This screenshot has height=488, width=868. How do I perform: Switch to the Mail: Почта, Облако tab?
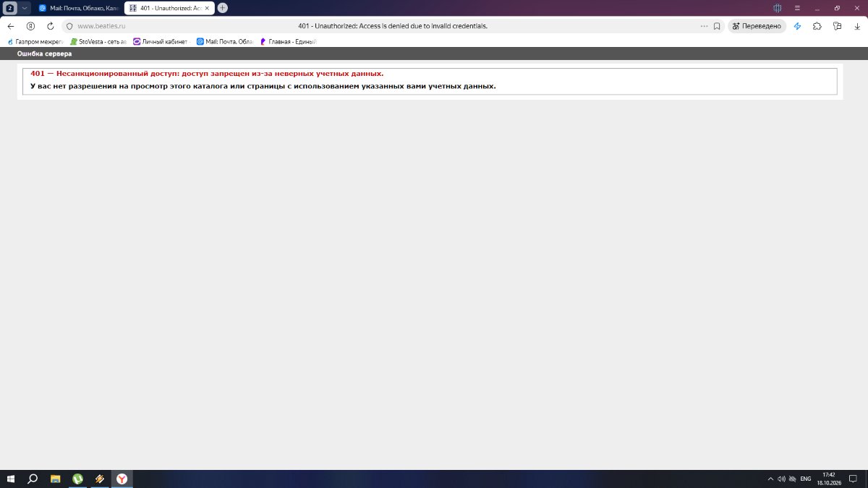(77, 8)
